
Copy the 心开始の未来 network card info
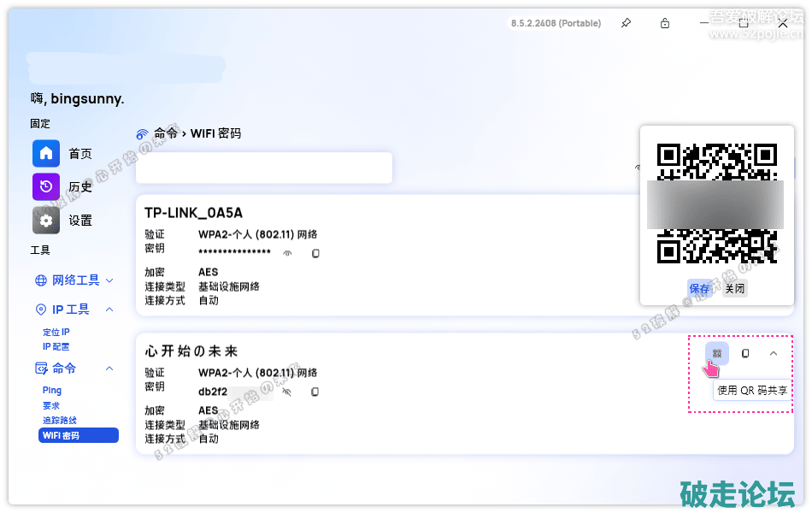point(745,353)
